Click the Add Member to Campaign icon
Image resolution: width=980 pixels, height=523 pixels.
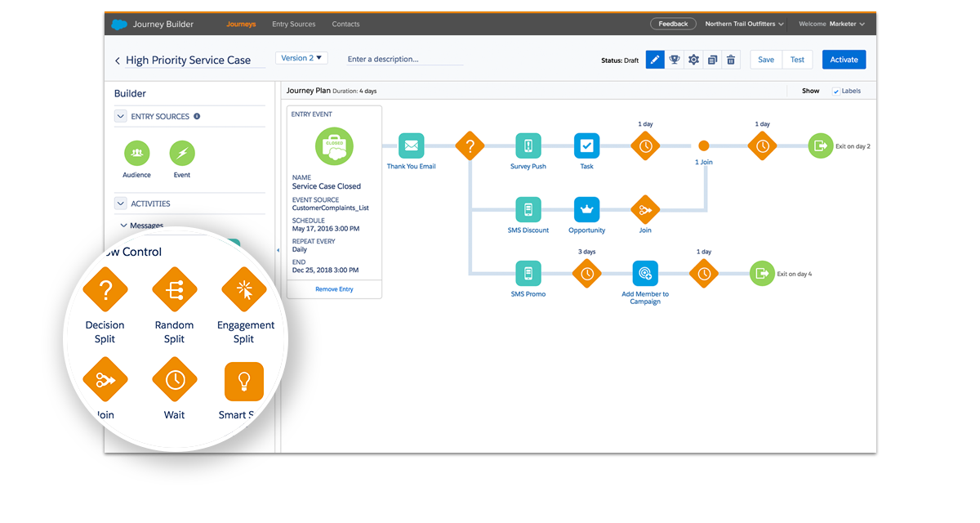pyautogui.click(x=644, y=274)
